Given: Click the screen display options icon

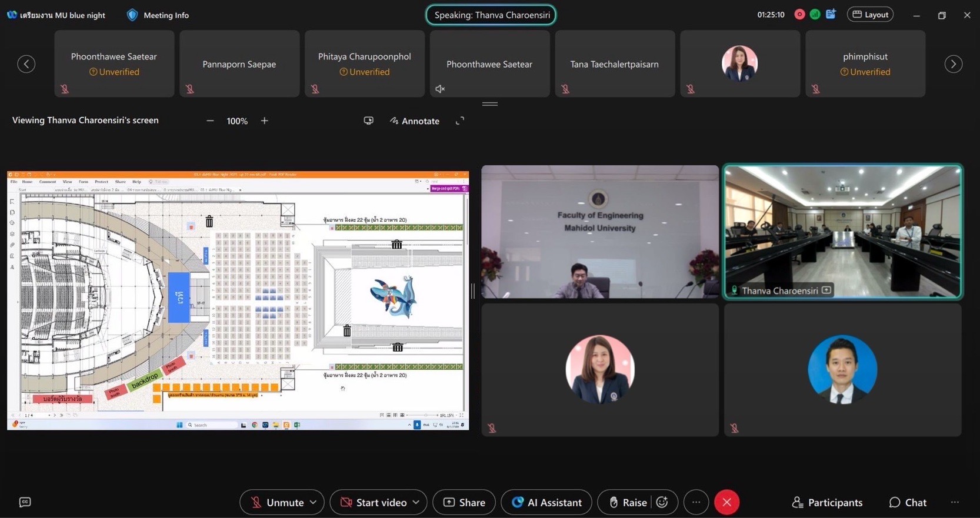Looking at the screenshot, I should pyautogui.click(x=368, y=121).
